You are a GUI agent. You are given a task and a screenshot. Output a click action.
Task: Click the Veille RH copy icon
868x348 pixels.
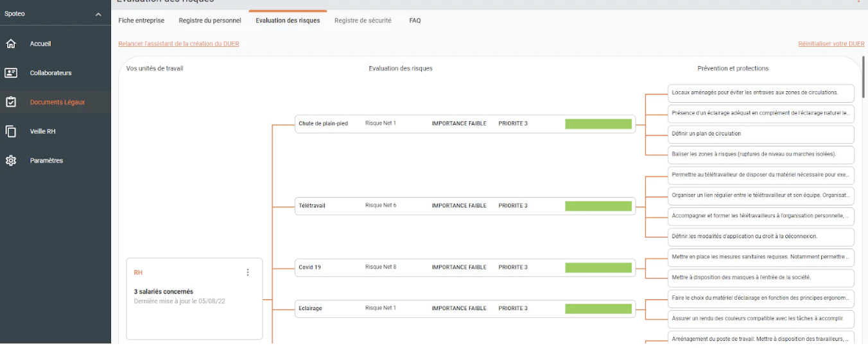[x=11, y=132]
